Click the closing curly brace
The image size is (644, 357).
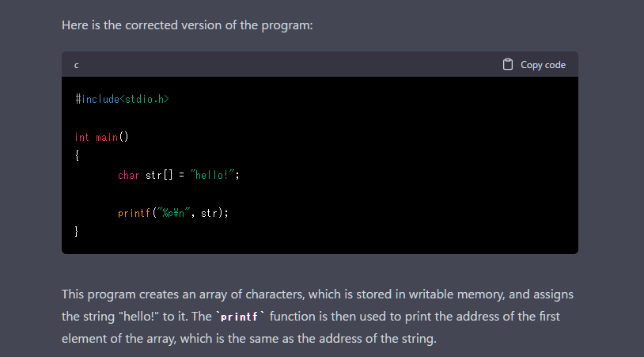coord(77,232)
